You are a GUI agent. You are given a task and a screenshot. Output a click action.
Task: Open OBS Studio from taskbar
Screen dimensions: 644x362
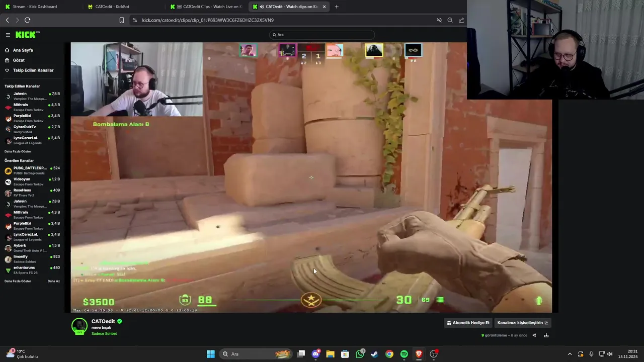(x=434, y=354)
